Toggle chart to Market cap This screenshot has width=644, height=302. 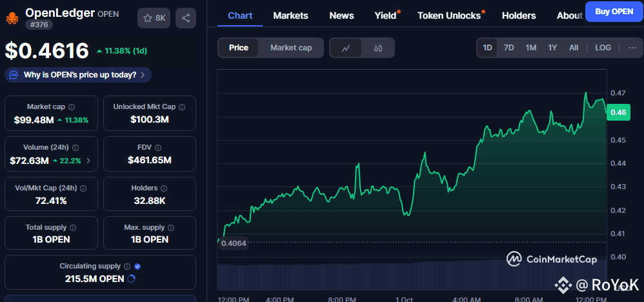[x=291, y=48]
